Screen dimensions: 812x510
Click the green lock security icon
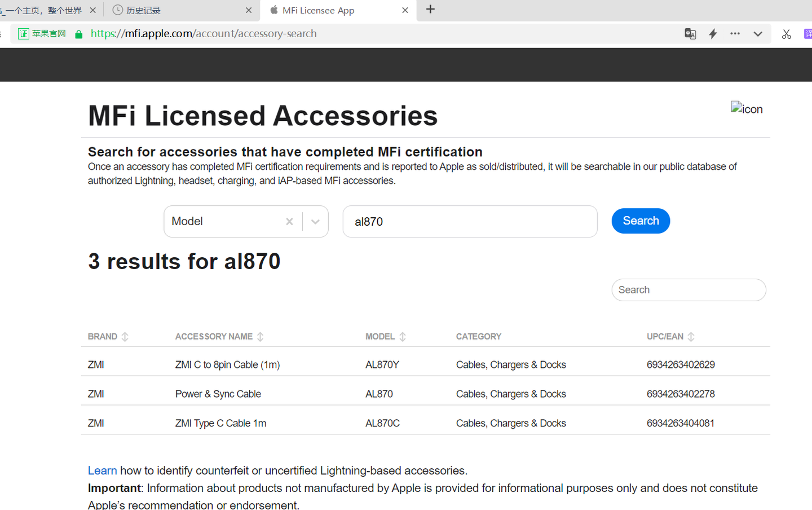click(x=79, y=34)
